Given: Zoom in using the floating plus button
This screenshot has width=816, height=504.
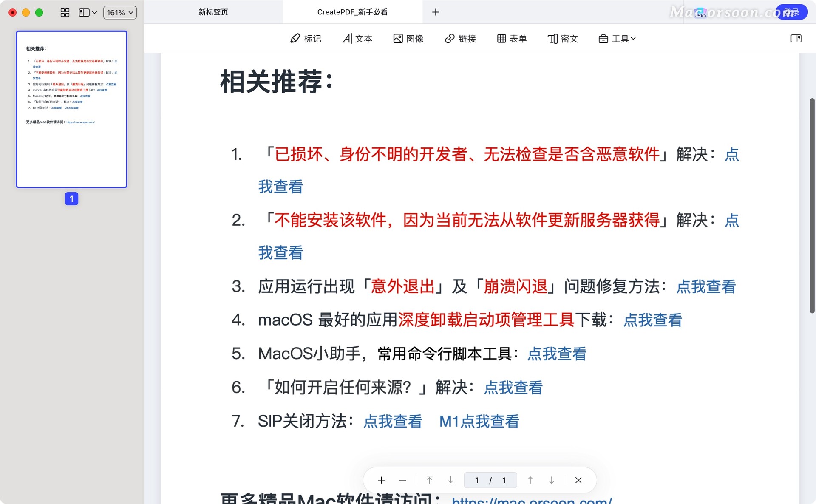Looking at the screenshot, I should (x=381, y=480).
